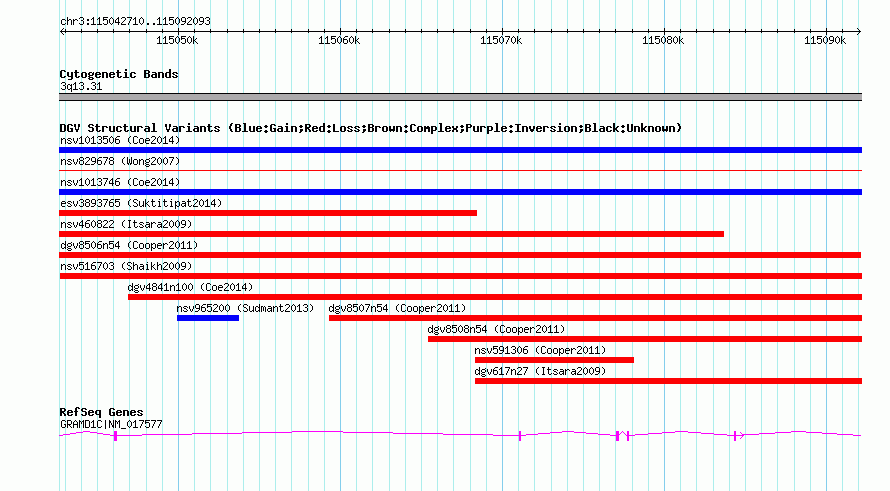Click the thin red line of nsv829678

(x=460, y=170)
